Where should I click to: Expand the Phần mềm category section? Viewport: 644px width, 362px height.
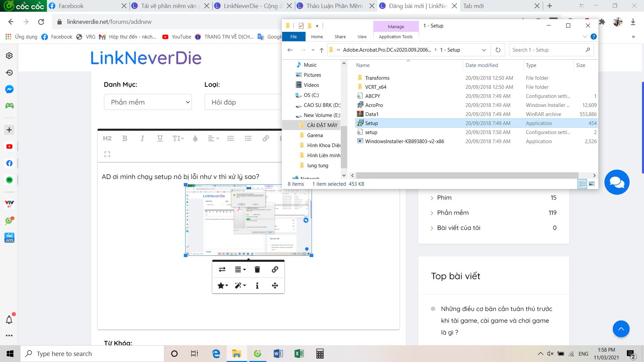coord(432,213)
